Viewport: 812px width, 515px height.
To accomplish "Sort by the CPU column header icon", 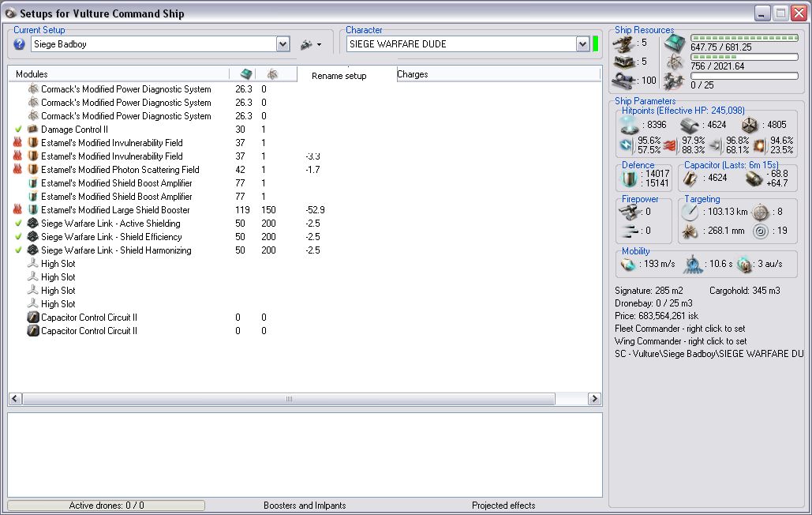I will pos(246,74).
